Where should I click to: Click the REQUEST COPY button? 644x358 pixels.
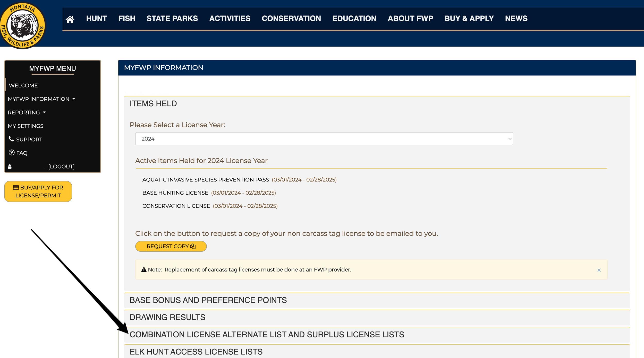tap(171, 246)
